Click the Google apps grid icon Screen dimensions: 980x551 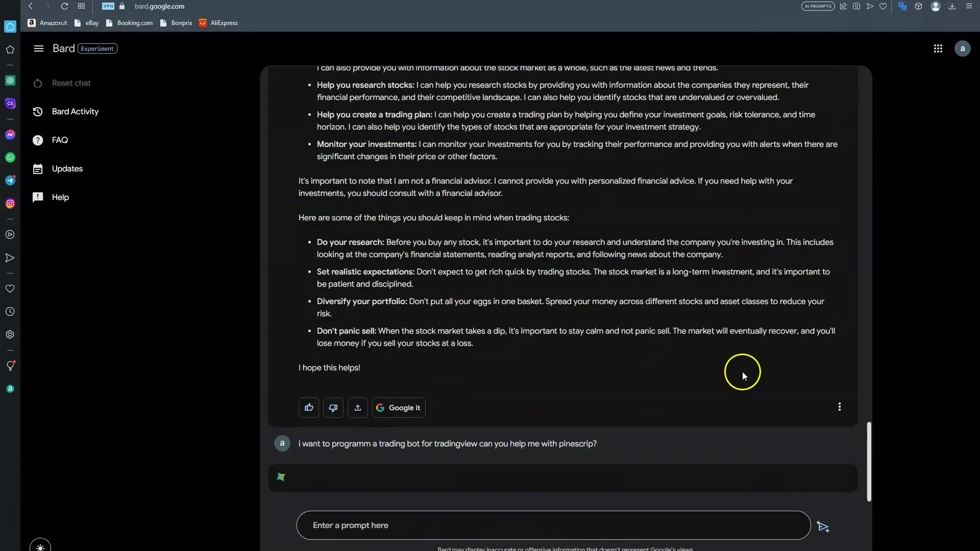[x=938, y=48]
